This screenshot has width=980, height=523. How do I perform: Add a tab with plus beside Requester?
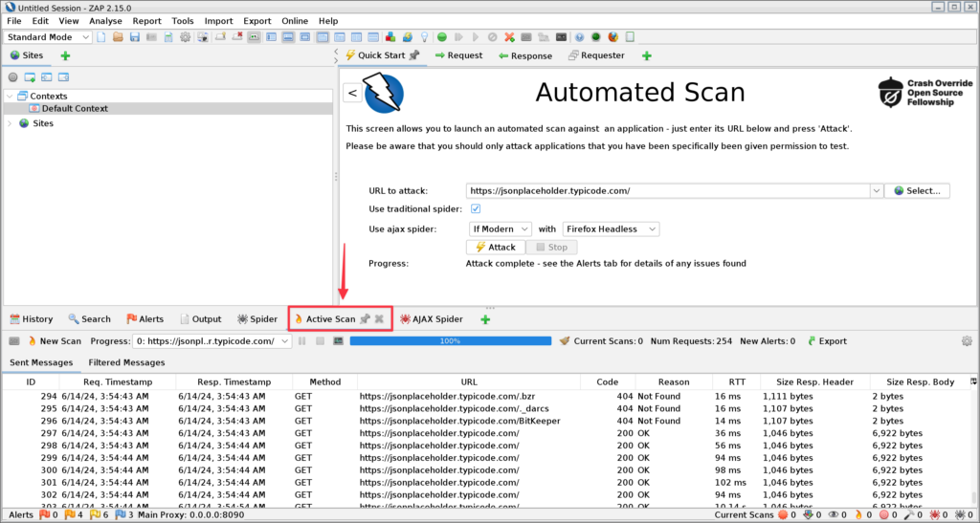point(646,55)
